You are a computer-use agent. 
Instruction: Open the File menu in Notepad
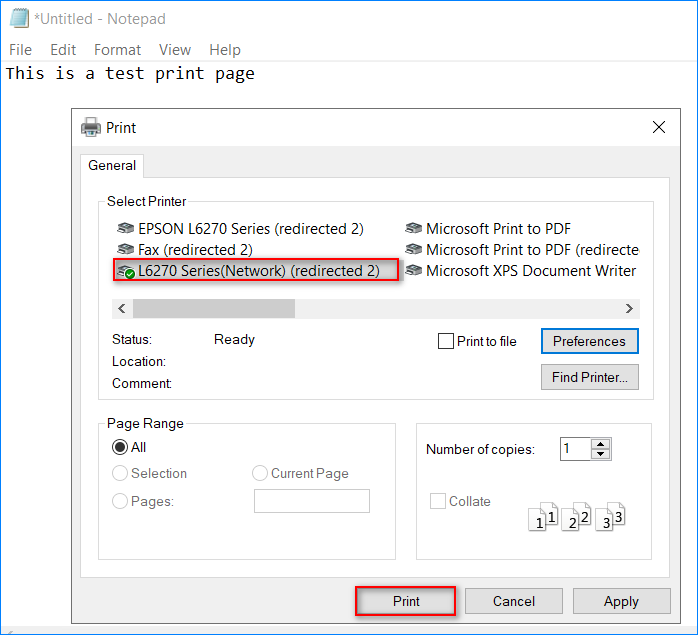[20, 49]
